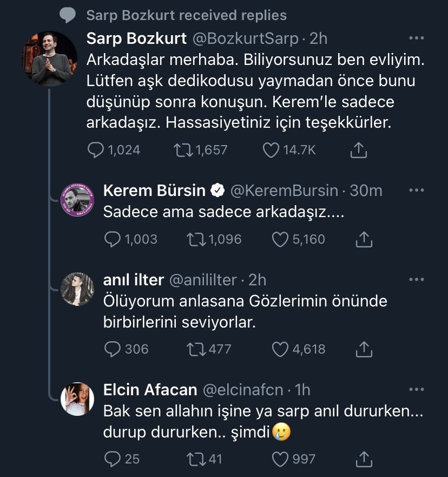
Task: Share Sarp Bozkurt's tweet
Action: click(x=359, y=150)
